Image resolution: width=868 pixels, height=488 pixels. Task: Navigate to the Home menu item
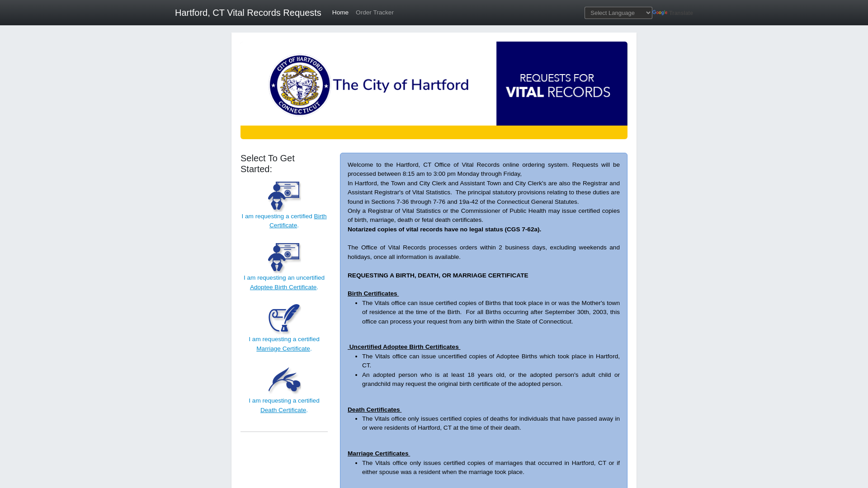tap(340, 13)
